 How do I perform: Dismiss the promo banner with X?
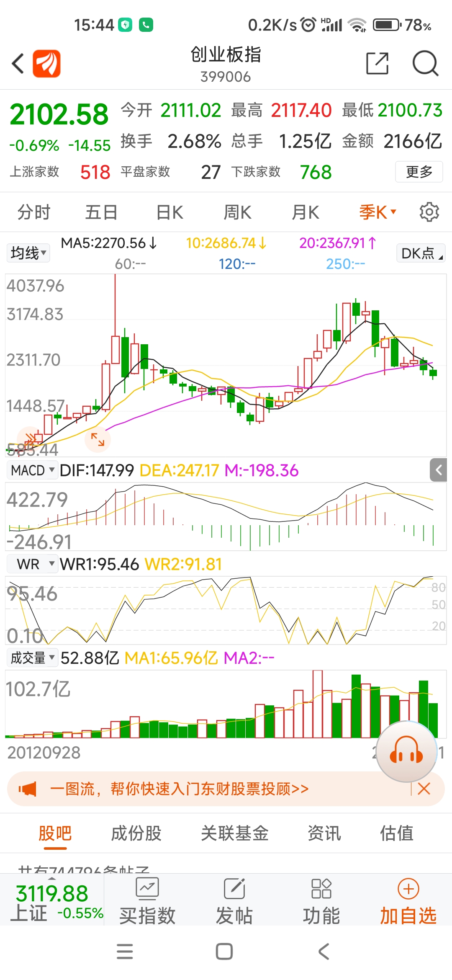click(x=424, y=789)
